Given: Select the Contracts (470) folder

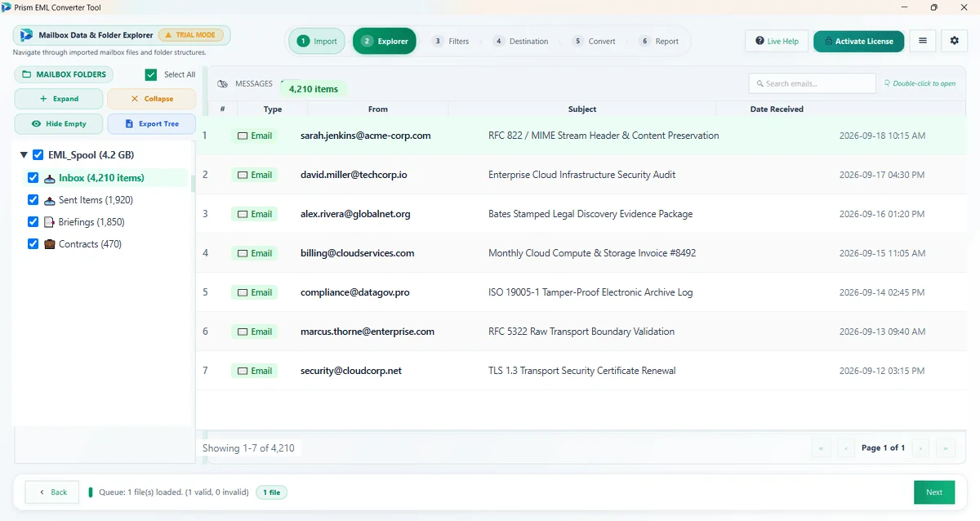Looking at the screenshot, I should pos(90,244).
